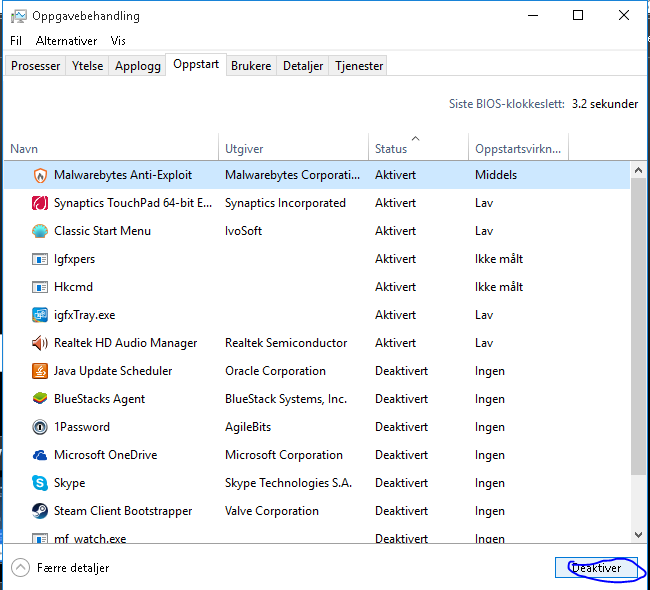This screenshot has width=650, height=590.
Task: Select the Microsoft OneDrive entry
Action: (x=106, y=455)
